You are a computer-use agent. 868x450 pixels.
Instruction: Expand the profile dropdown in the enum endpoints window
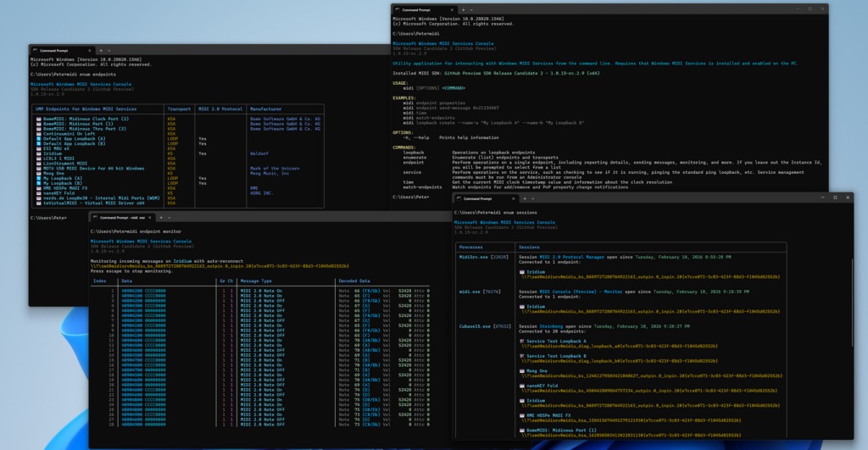(x=108, y=51)
